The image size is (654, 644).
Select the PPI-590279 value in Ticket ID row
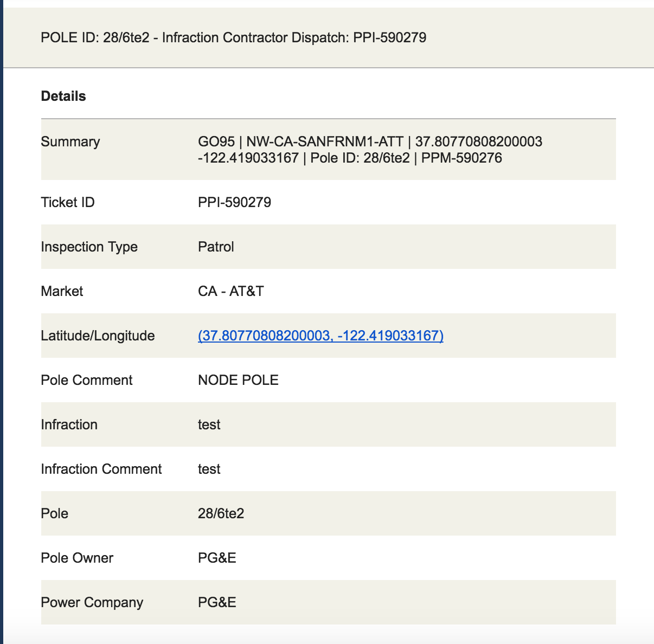[234, 203]
